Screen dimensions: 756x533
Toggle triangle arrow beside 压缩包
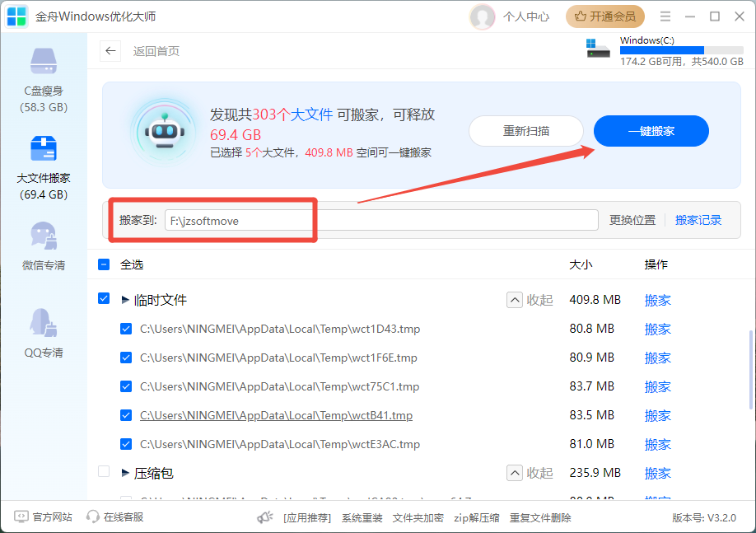tap(125, 473)
